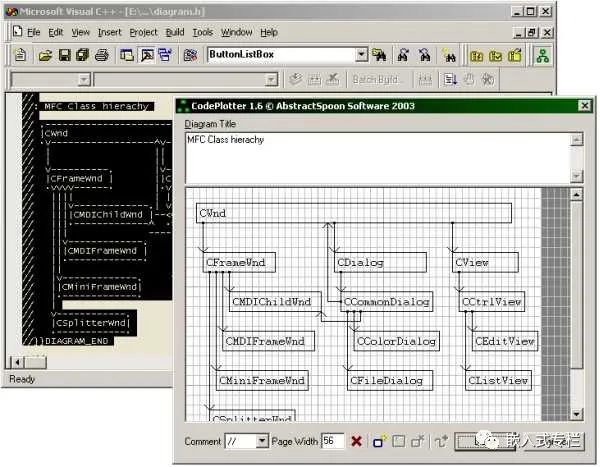Open the Tools menu

[202, 32]
